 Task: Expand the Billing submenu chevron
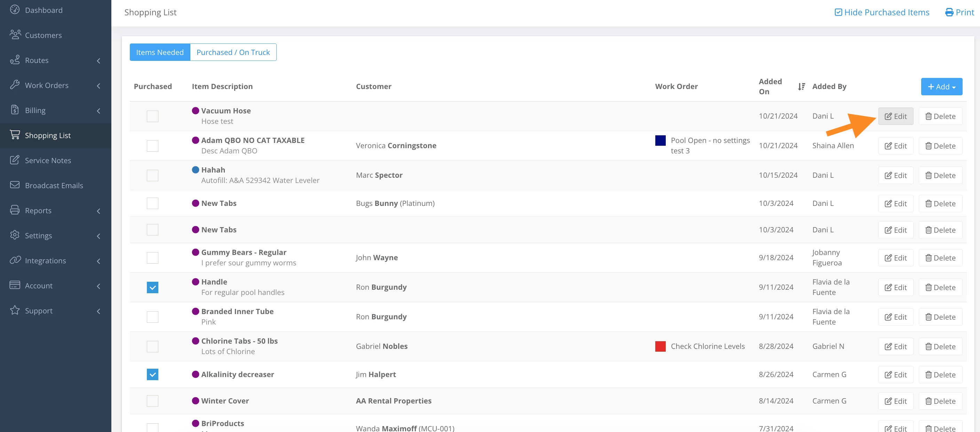click(x=98, y=111)
